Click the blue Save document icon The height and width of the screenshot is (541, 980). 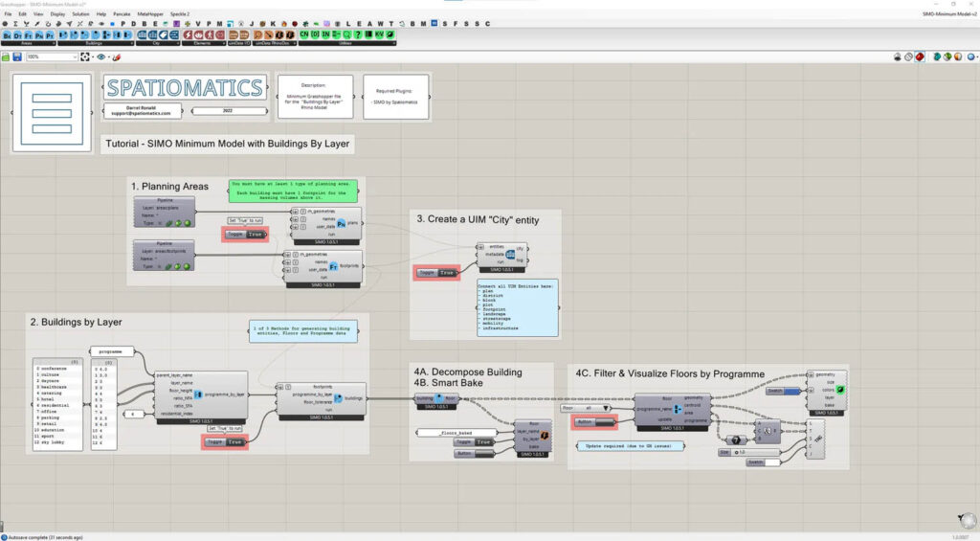point(17,56)
